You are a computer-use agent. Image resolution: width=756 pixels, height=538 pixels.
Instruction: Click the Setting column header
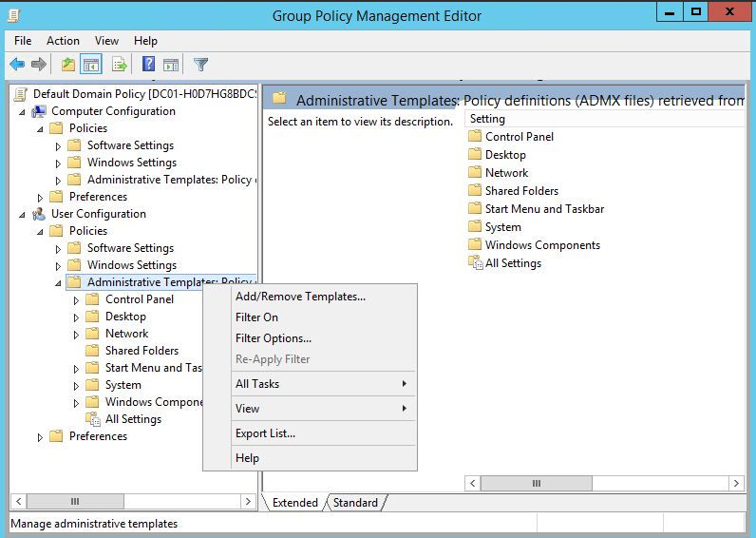click(x=605, y=119)
